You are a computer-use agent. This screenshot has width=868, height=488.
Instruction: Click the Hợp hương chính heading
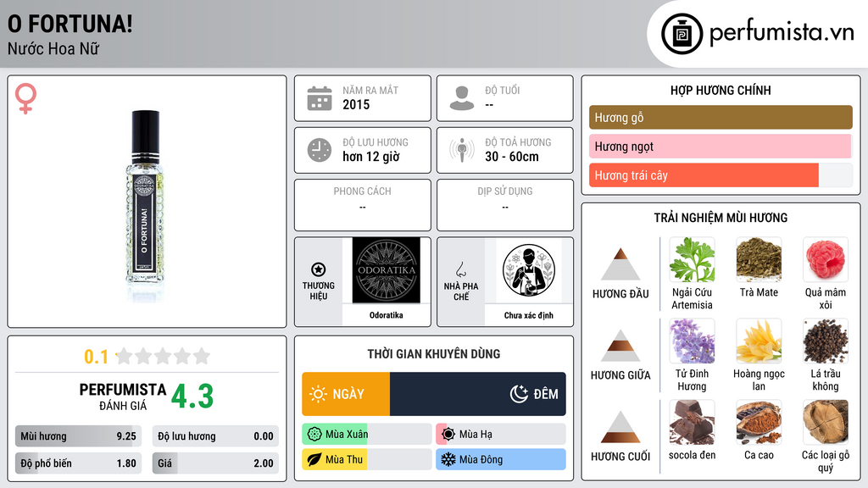(x=721, y=90)
